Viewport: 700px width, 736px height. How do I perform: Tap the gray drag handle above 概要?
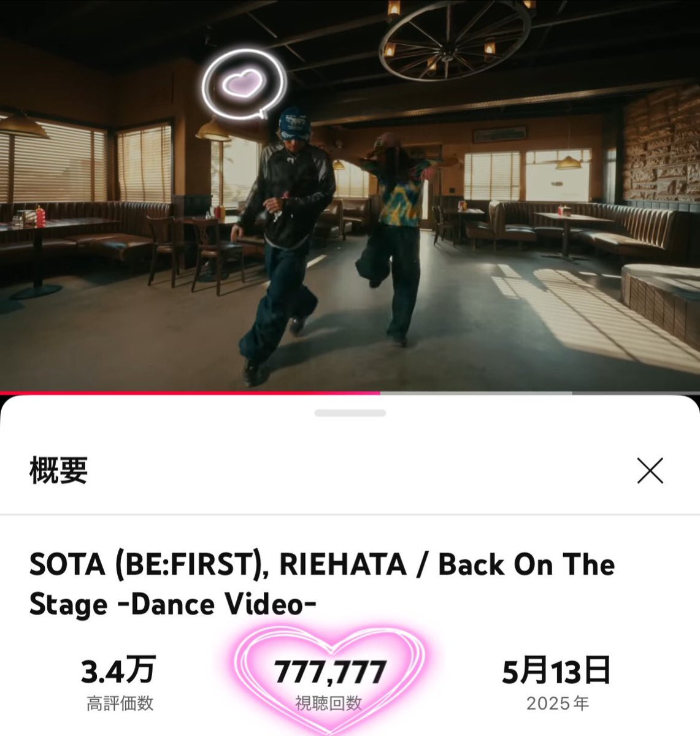pos(350,413)
